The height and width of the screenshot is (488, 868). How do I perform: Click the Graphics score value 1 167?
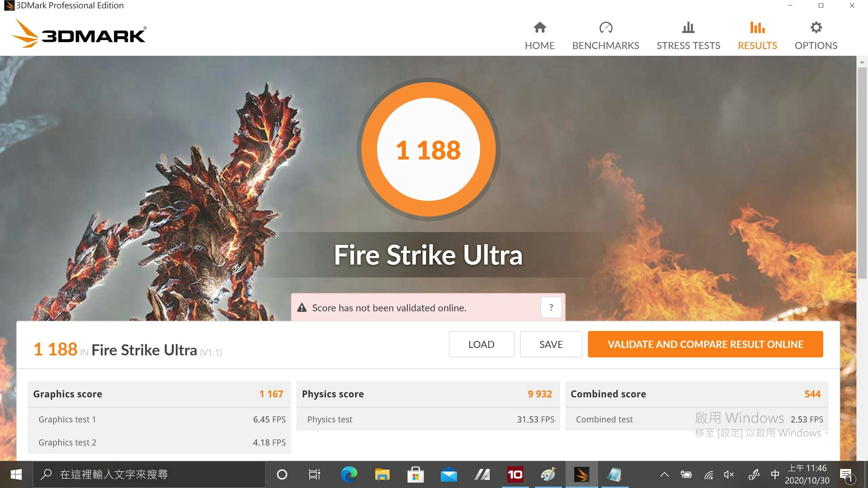click(271, 394)
